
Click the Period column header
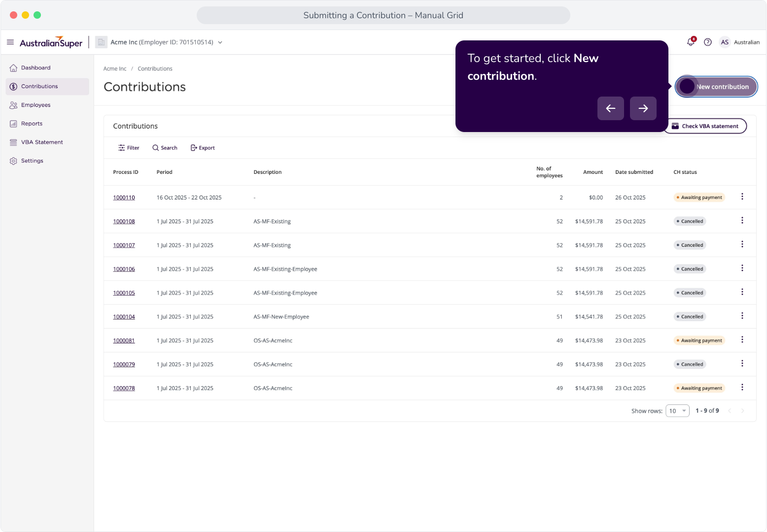[165, 172]
